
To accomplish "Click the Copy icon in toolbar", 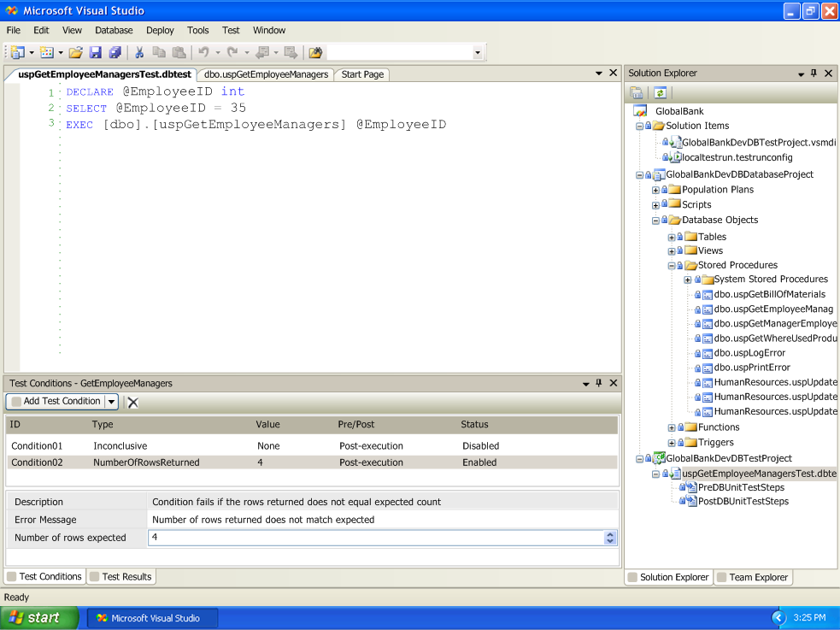I will 159,52.
